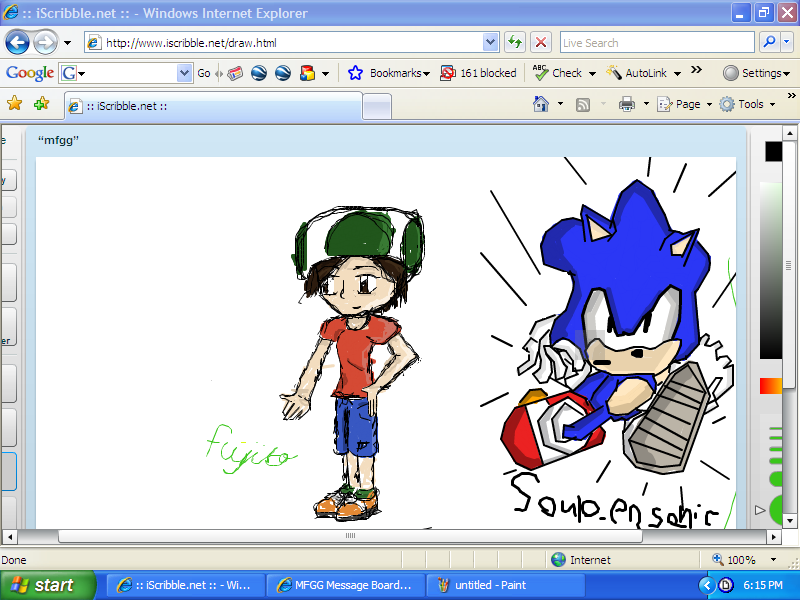Toggle Google toolbar spell Check

(x=558, y=73)
